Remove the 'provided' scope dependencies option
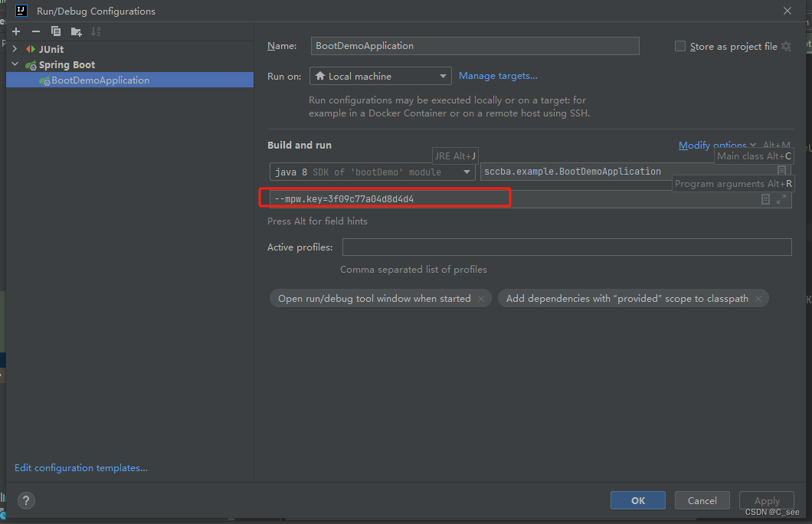 758,298
